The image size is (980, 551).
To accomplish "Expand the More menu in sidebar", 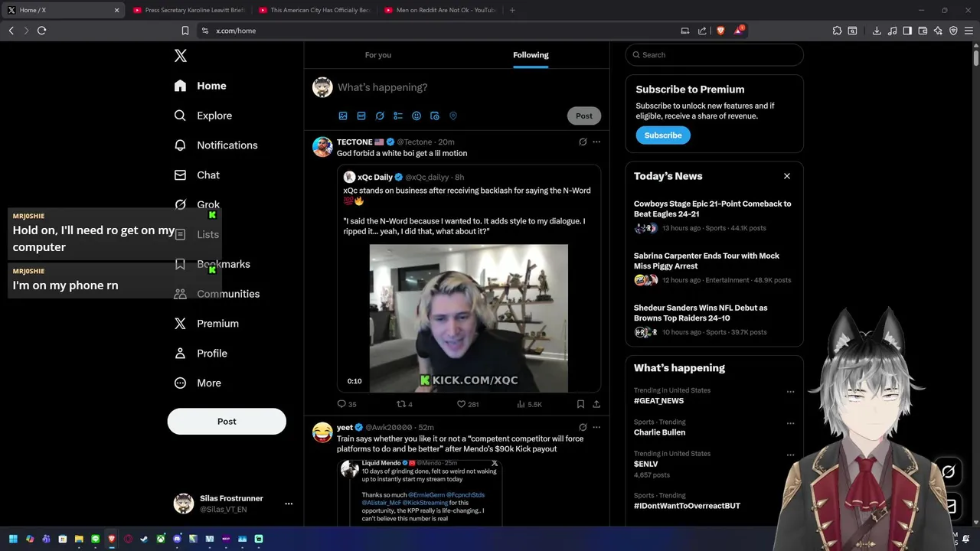I will pyautogui.click(x=198, y=383).
